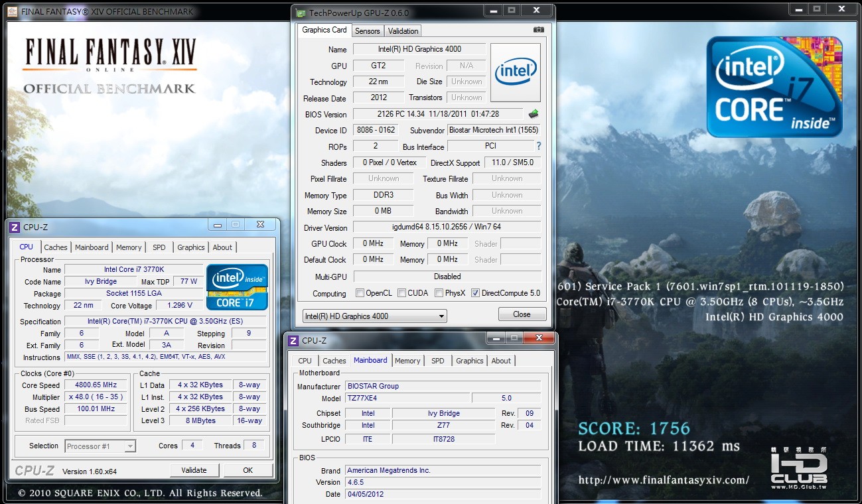Screen dimensions: 862x504
Task: Open About tab in left CPU-Z window
Action: (222, 247)
